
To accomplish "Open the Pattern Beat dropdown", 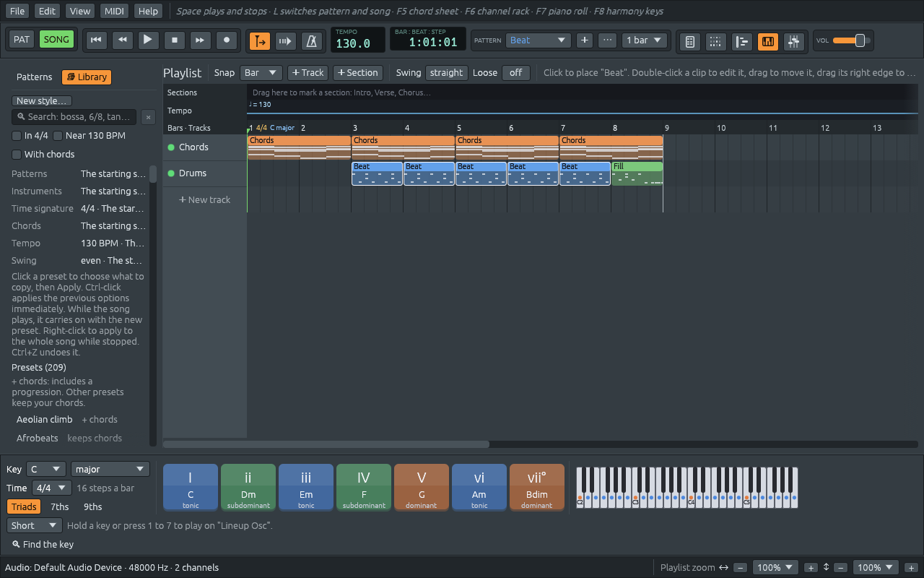I will pos(539,40).
